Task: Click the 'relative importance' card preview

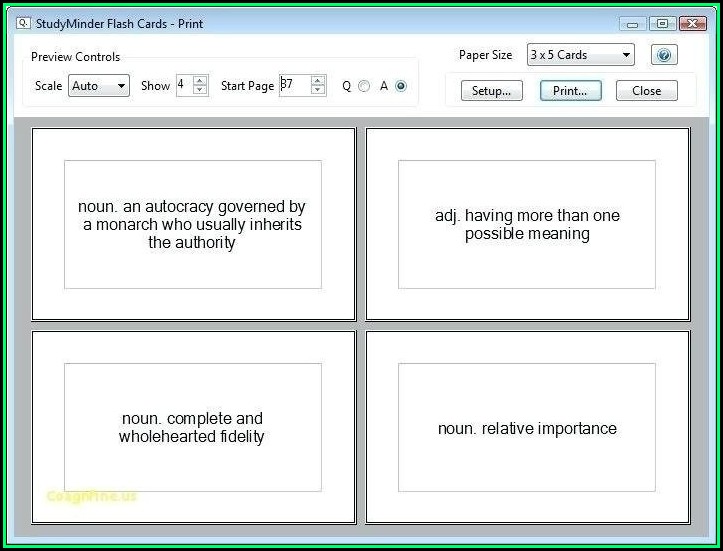Action: click(x=527, y=427)
